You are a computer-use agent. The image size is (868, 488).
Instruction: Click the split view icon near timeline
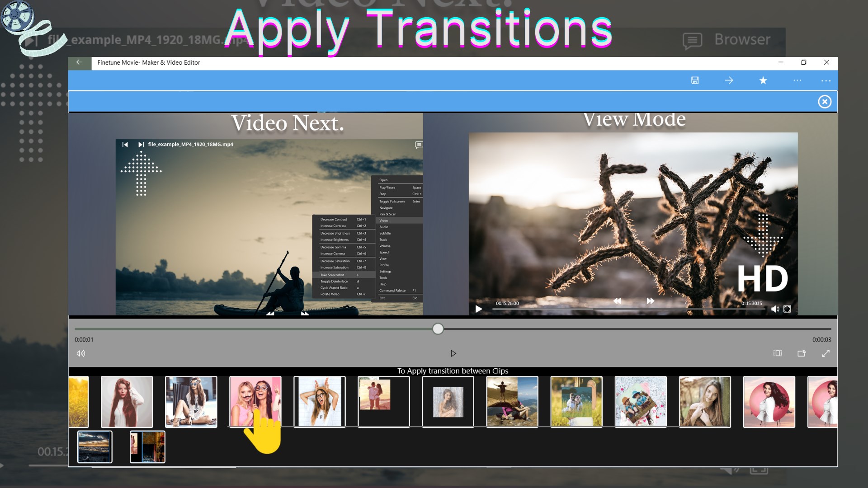(x=778, y=353)
